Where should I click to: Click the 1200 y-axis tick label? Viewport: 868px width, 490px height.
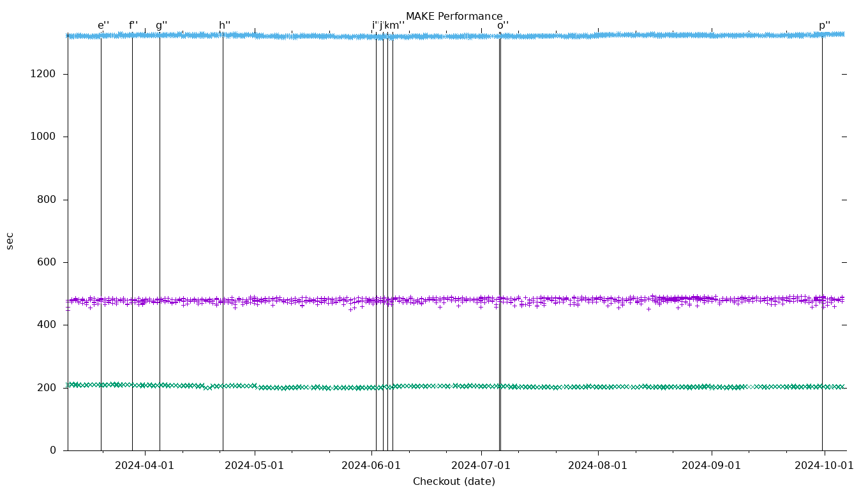(43, 74)
